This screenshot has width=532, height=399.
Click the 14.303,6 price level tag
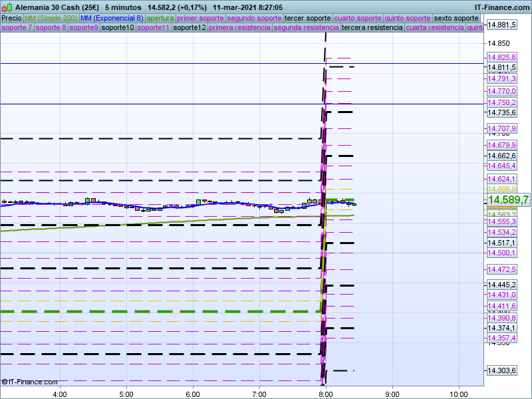coord(501,370)
